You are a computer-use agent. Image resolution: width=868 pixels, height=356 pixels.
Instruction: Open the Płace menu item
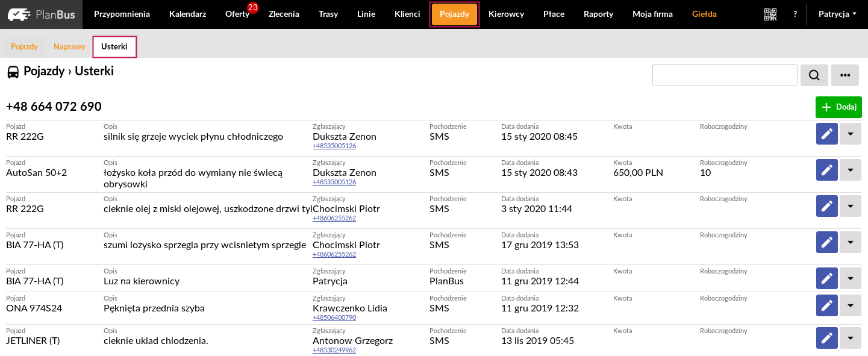554,14
